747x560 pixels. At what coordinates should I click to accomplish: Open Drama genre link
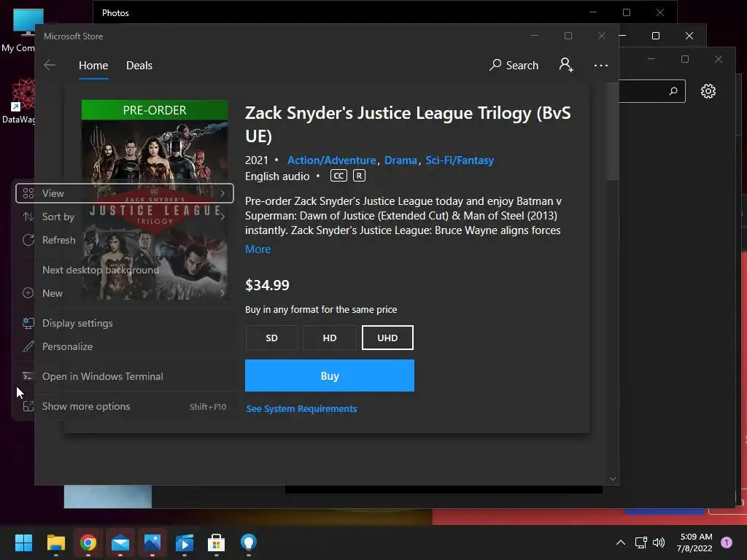[x=400, y=160]
